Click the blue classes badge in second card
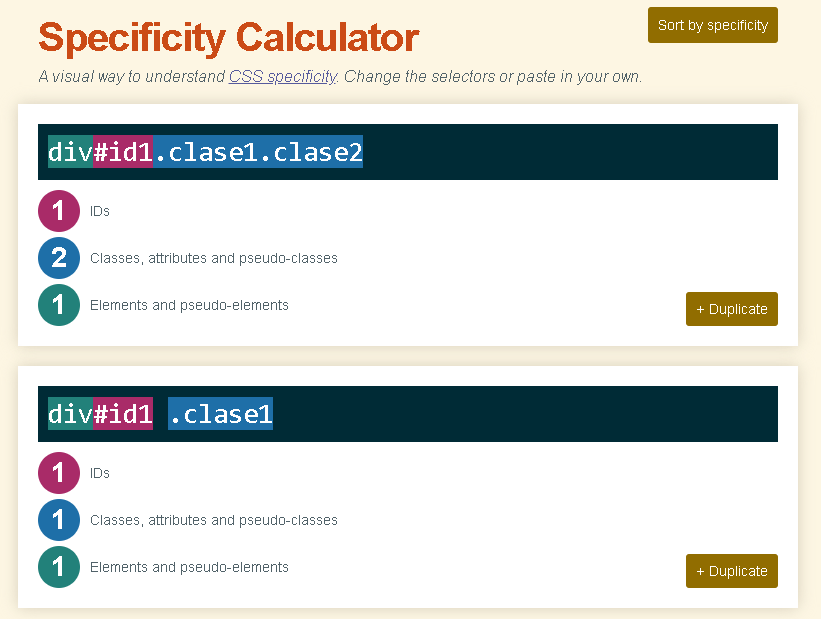This screenshot has height=619, width=821. pyautogui.click(x=59, y=519)
